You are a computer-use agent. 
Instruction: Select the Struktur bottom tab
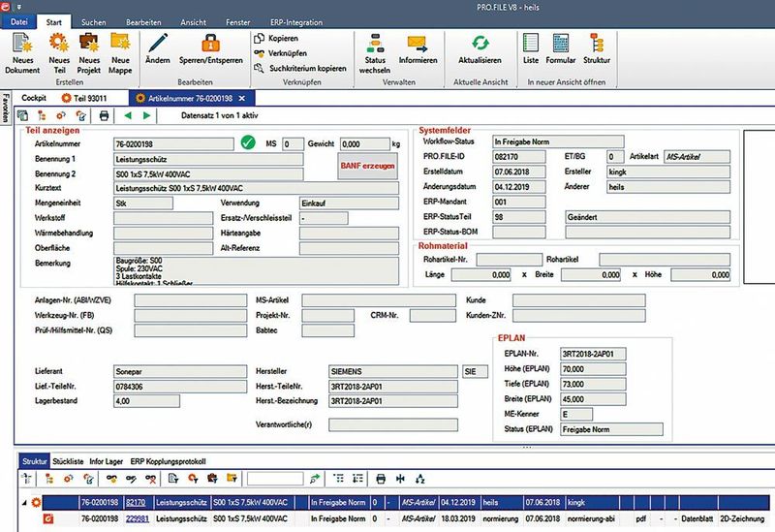tap(35, 461)
